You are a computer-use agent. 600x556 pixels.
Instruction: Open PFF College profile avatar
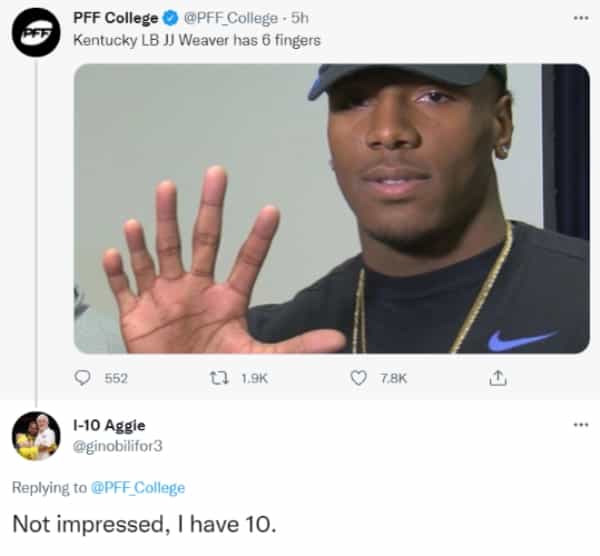(35, 35)
